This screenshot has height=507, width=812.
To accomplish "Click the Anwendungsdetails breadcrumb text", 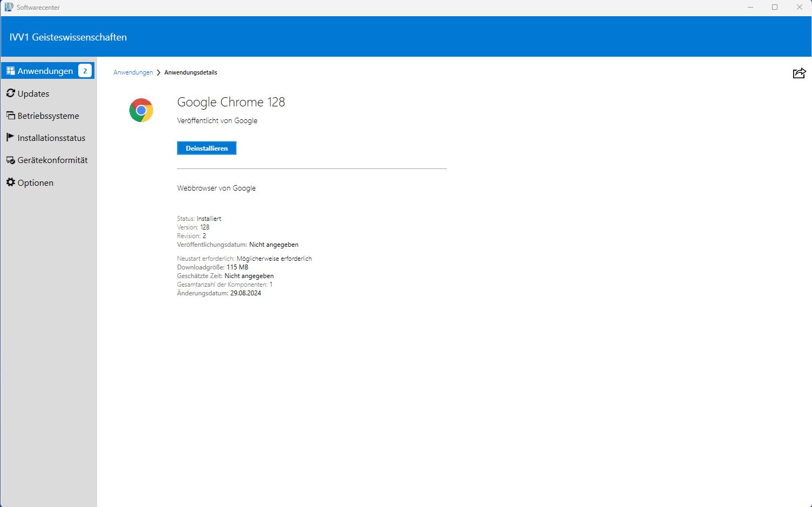I will pyautogui.click(x=190, y=72).
